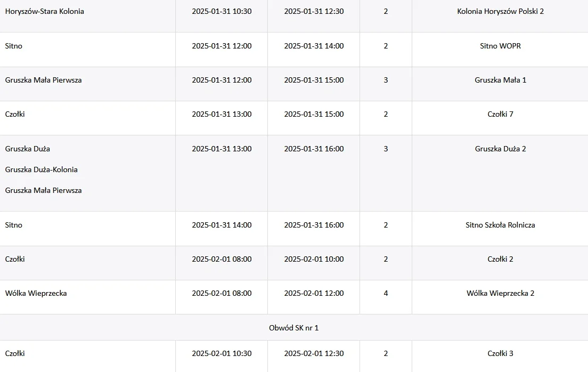The width and height of the screenshot is (588, 372).
Task: Select the Gruszka Duża-Kolonia locality text
Action: [x=41, y=169]
